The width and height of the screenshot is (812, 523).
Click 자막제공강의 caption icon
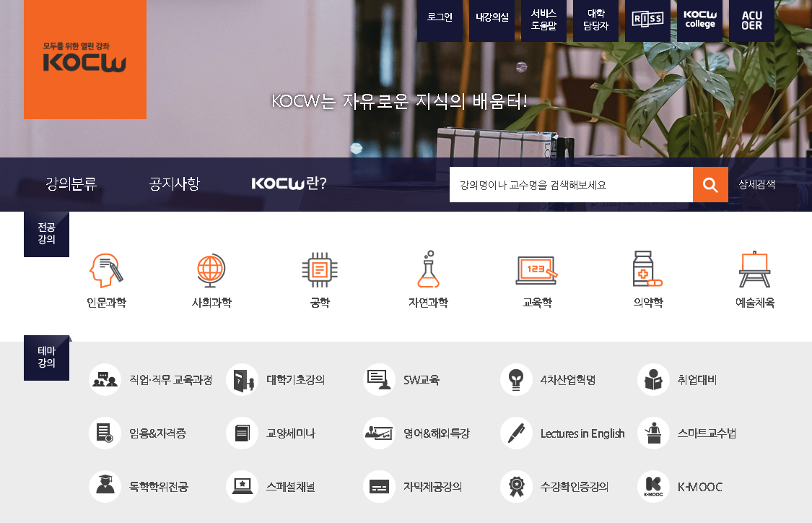380,487
